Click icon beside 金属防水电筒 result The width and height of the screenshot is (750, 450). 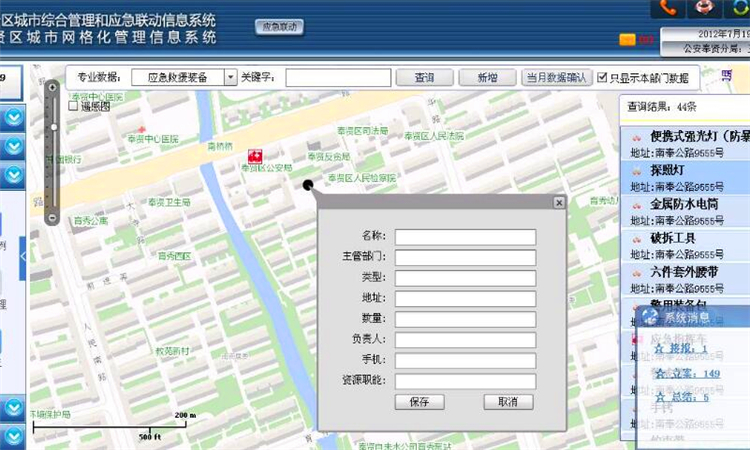click(637, 206)
